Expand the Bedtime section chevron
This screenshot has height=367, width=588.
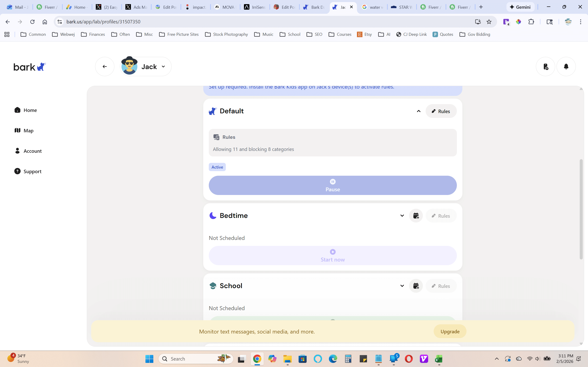pyautogui.click(x=402, y=216)
